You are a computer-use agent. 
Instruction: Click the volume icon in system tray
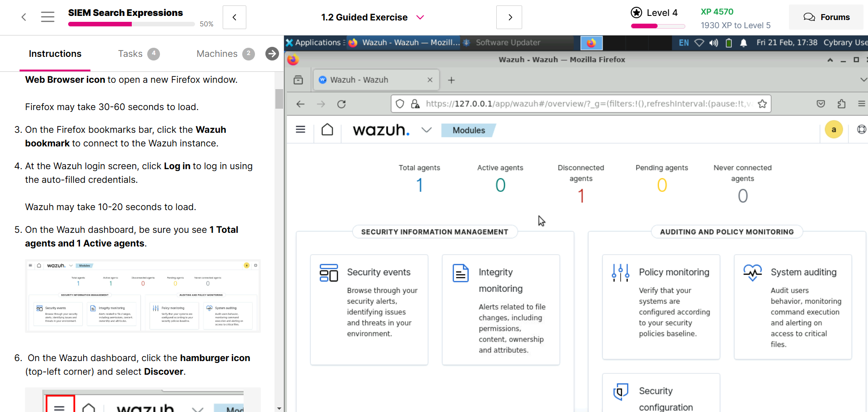(714, 43)
